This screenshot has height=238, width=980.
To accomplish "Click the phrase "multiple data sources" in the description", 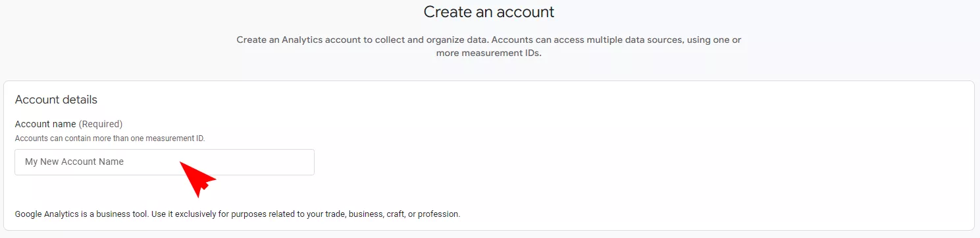I will tap(632, 40).
